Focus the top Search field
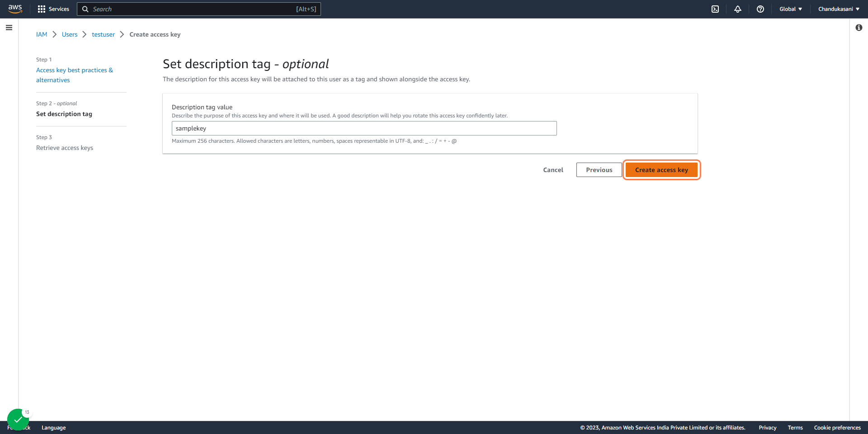868x434 pixels. tap(199, 9)
